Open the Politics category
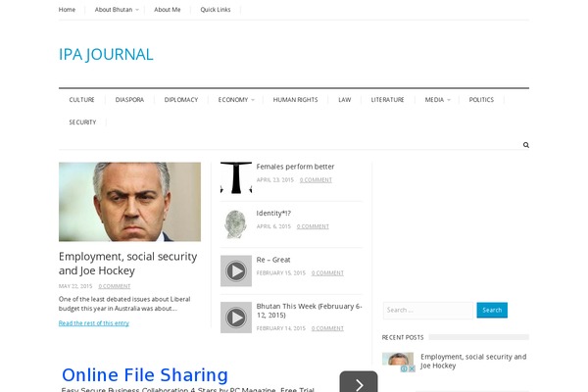This screenshot has height=392, width=588. click(481, 100)
